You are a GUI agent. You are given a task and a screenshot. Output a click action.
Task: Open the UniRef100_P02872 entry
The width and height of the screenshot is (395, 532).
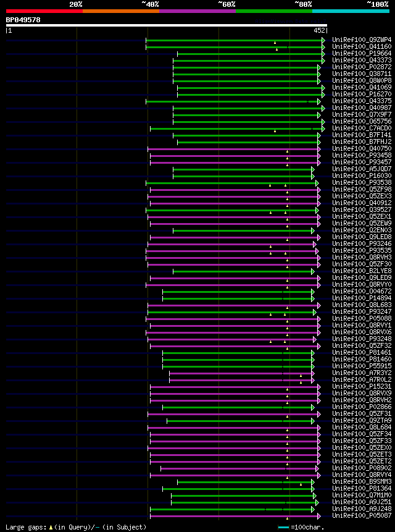click(362, 67)
